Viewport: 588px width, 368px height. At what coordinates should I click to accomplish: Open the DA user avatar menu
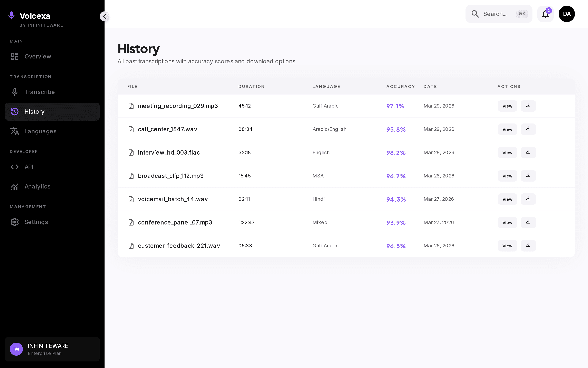[567, 14]
